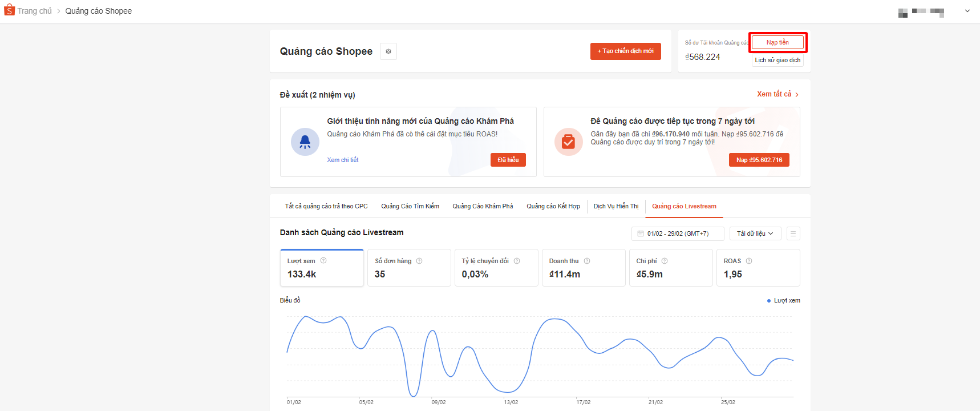
Task: Select the Lượt xem metric card
Action: 322,268
